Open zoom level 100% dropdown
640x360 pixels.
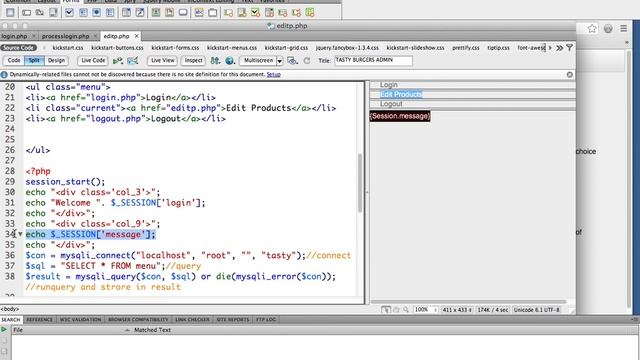(x=425, y=310)
